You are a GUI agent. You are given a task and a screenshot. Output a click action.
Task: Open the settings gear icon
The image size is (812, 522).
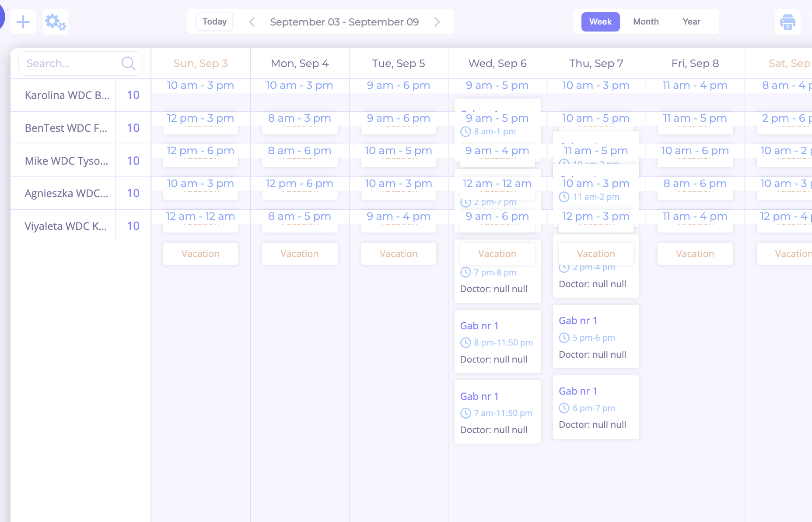coord(55,21)
